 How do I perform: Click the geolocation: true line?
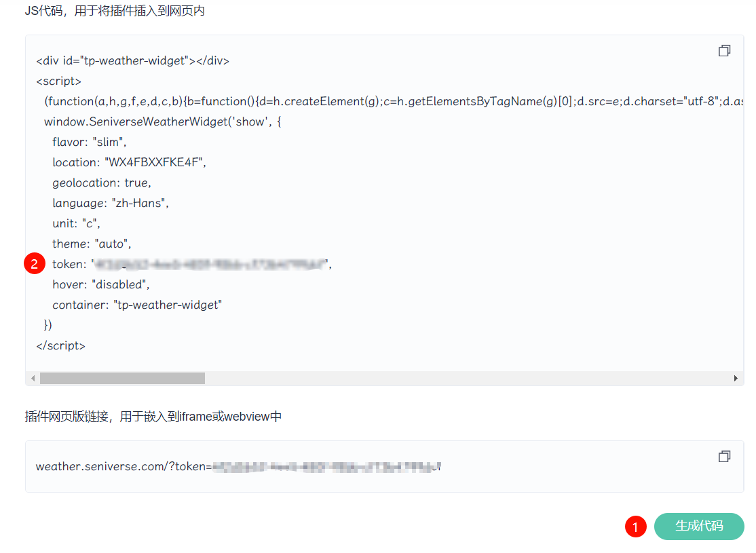pos(102,183)
